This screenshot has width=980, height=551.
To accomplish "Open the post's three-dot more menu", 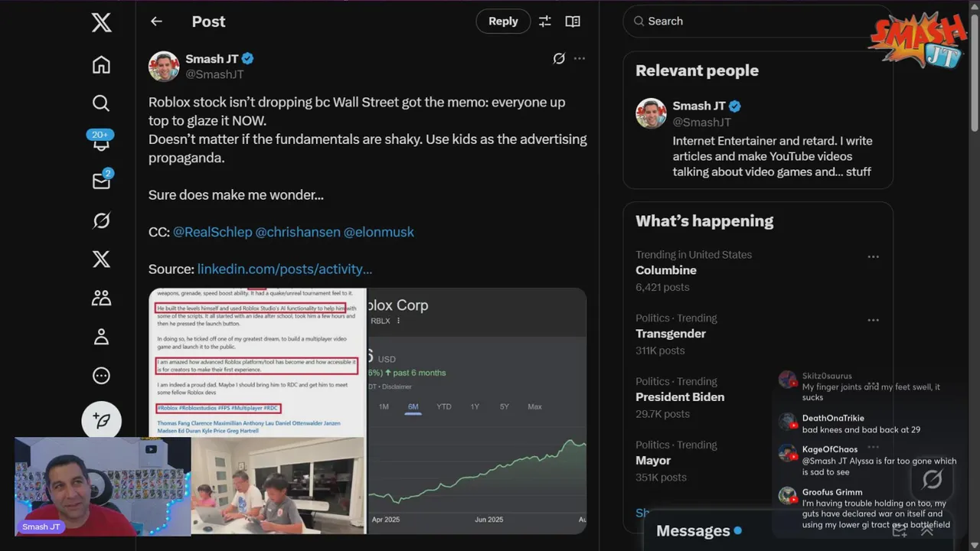I will coord(580,58).
